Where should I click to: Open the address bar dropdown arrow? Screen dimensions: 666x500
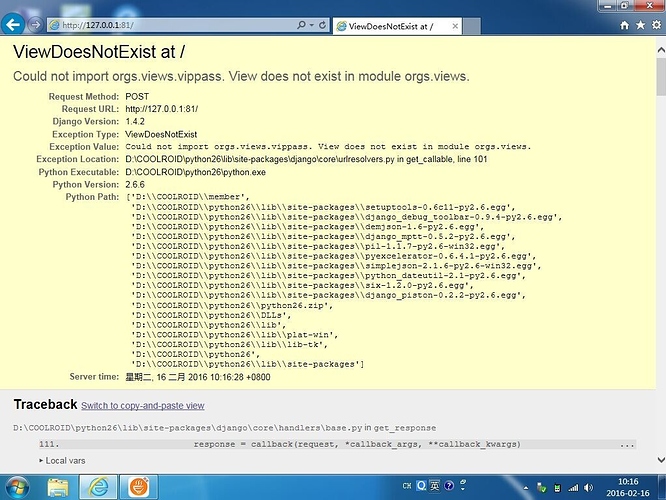312,25
